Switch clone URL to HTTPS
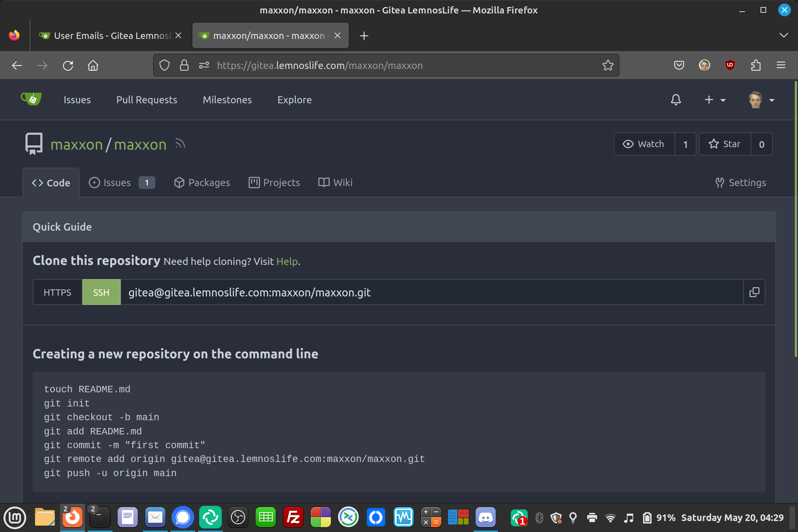The height and width of the screenshot is (532, 798). click(x=57, y=292)
